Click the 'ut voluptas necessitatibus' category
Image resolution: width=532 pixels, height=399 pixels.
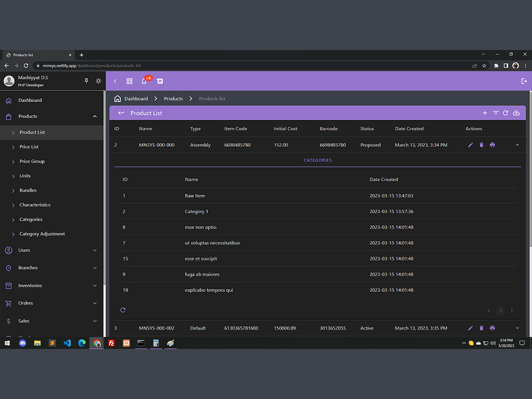pyautogui.click(x=318, y=243)
